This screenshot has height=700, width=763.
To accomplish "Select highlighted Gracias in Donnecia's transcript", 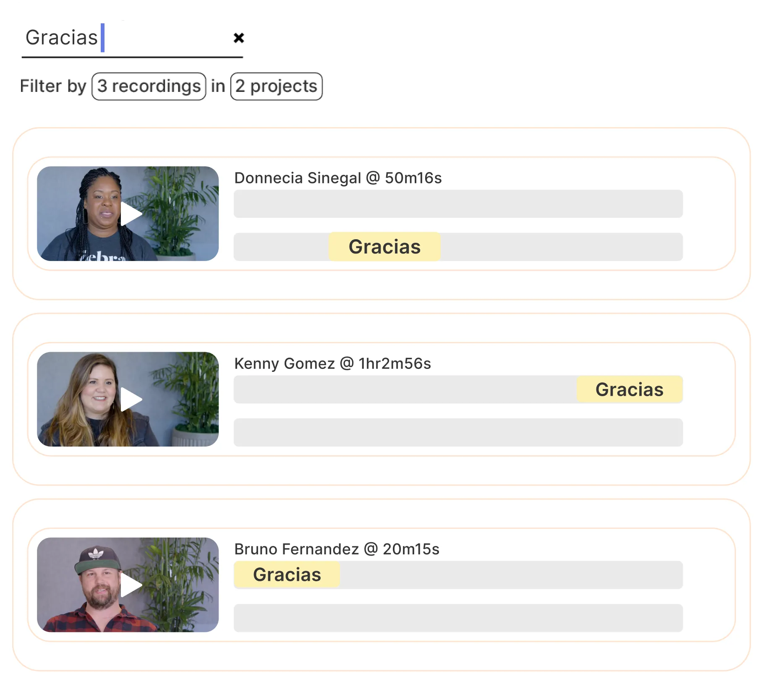I will tap(384, 247).
